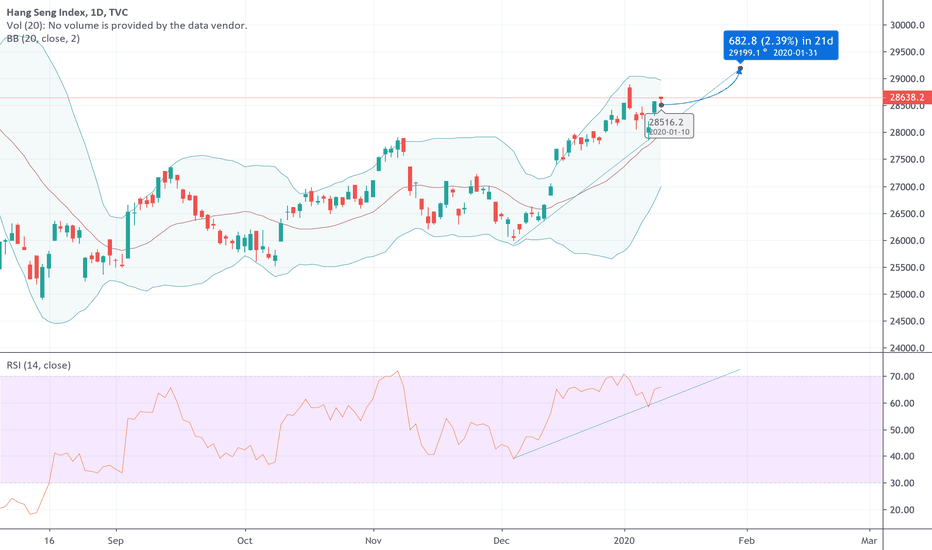Select the Vol (20) indicator legend line
932x550 pixels.
(x=127, y=25)
